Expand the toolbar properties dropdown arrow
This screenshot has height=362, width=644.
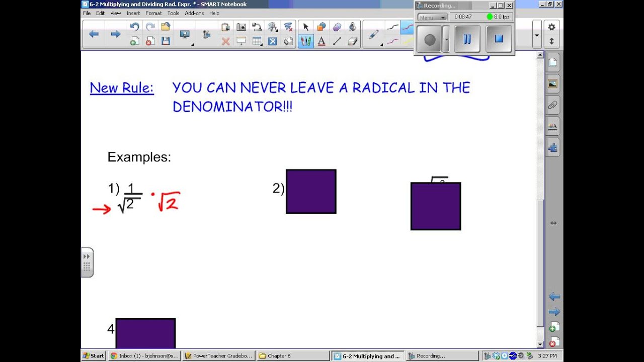536,35
